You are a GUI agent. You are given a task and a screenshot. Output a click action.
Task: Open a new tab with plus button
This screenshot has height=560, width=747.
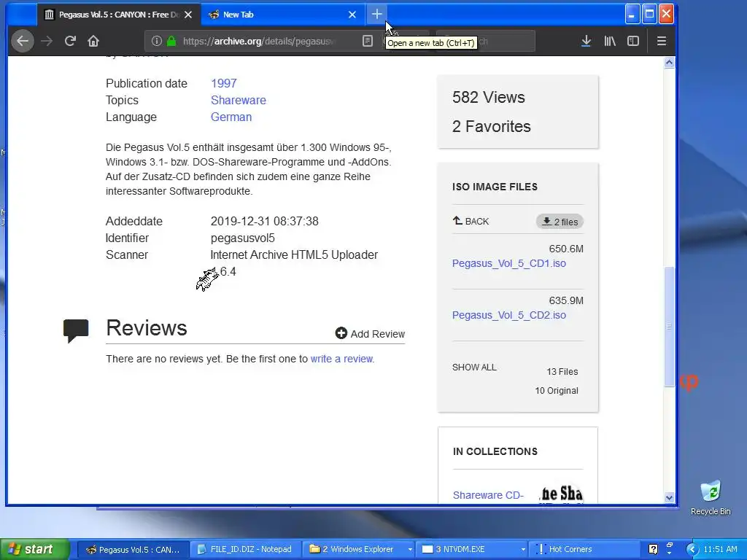pos(377,15)
